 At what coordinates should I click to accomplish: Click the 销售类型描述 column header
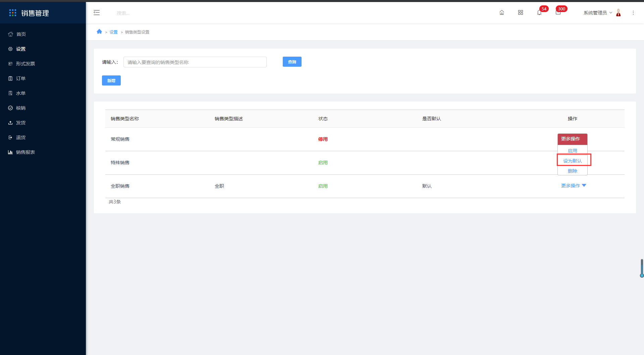228,119
